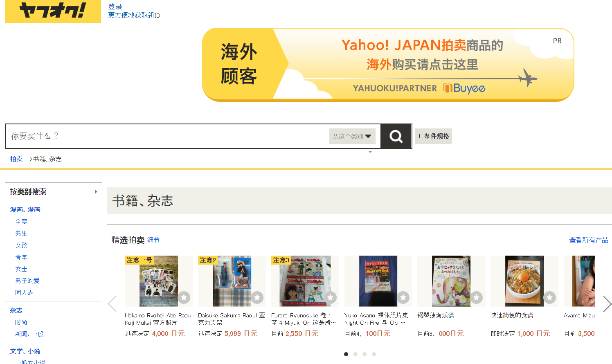Viewport: 612px width, 364px height.
Task: Star the Yuko Asano photo book listing
Action: click(x=403, y=297)
